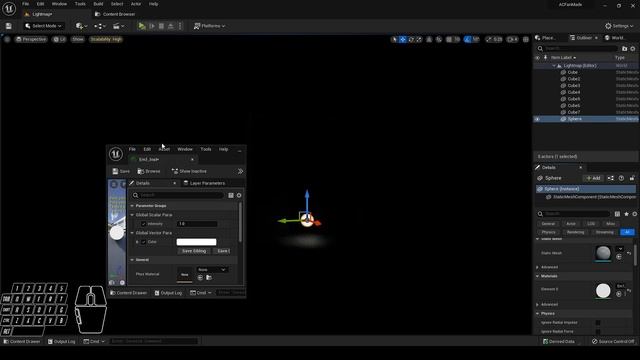Screen dimensions: 640x360
Task: Open the Platforms dropdown
Action: [209, 26]
